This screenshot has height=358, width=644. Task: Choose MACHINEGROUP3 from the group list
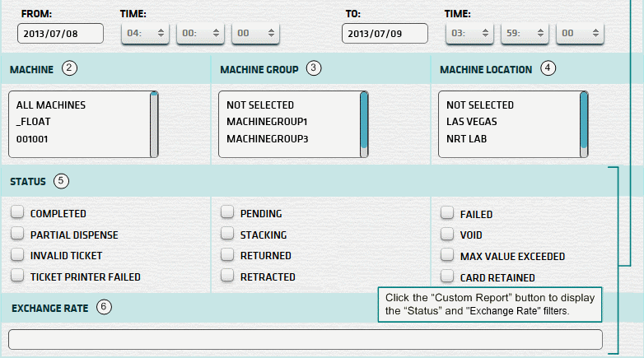[268, 139]
